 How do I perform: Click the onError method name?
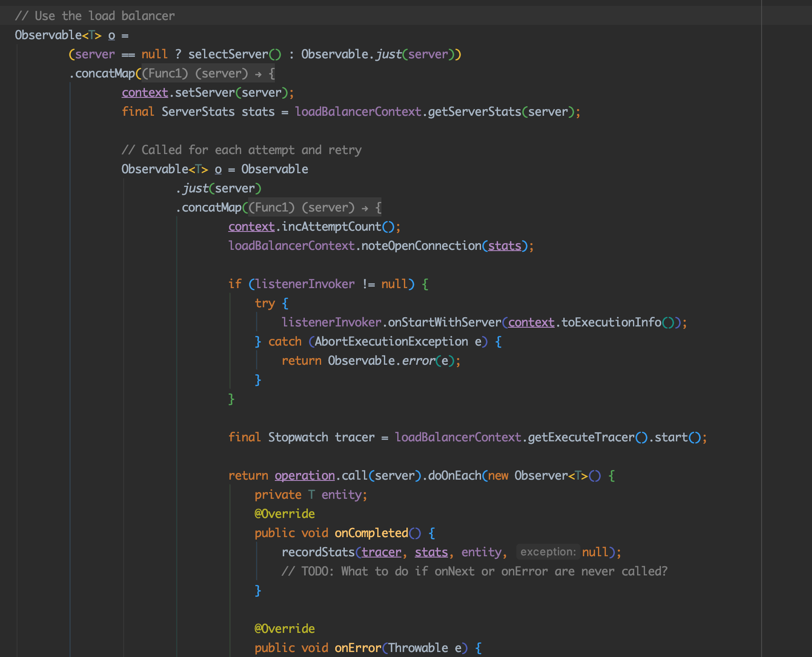358,648
